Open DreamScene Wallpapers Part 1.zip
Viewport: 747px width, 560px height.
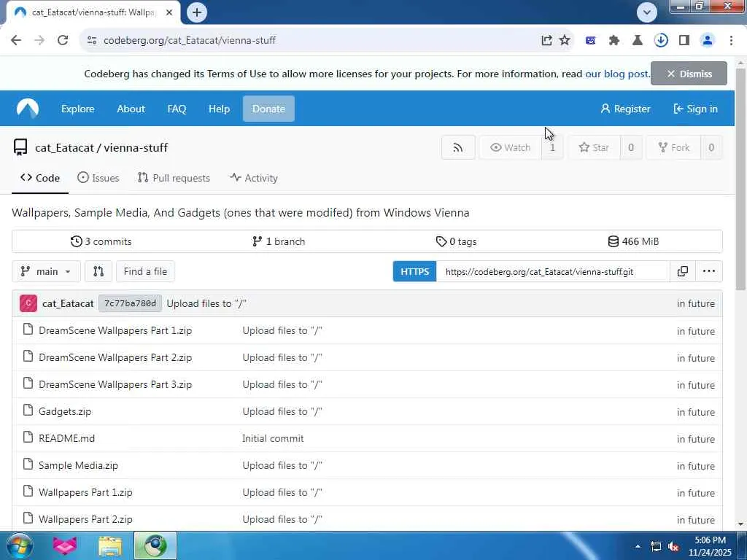coord(115,330)
